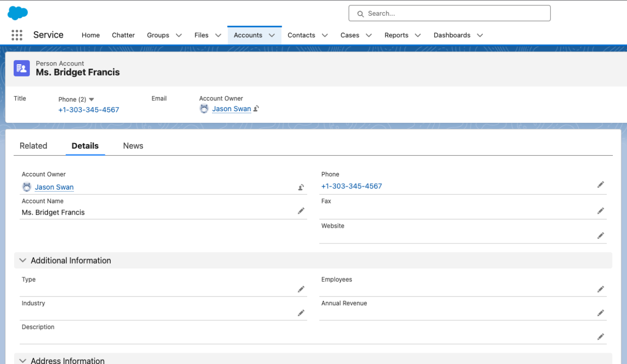The width and height of the screenshot is (627, 364).
Task: Click the Description field label
Action: [38, 327]
